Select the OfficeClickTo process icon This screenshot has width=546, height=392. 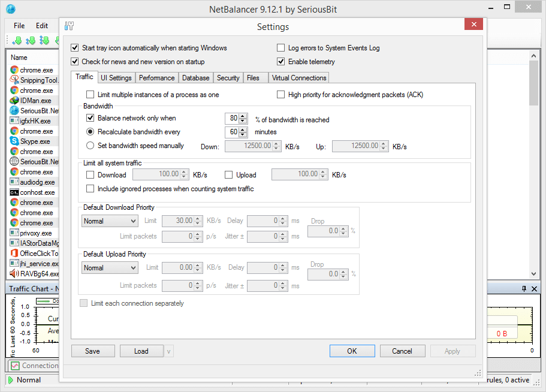14,253
